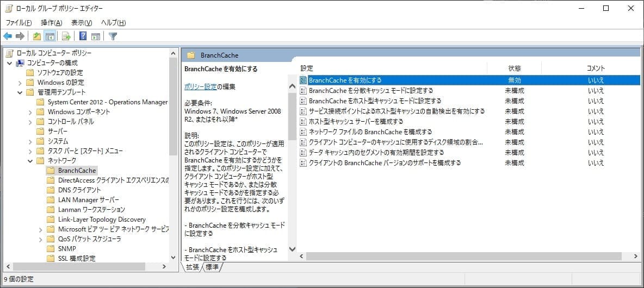Switch to the 拡張 tab
Image resolution: width=644 pixels, height=288 pixels.
point(192,267)
